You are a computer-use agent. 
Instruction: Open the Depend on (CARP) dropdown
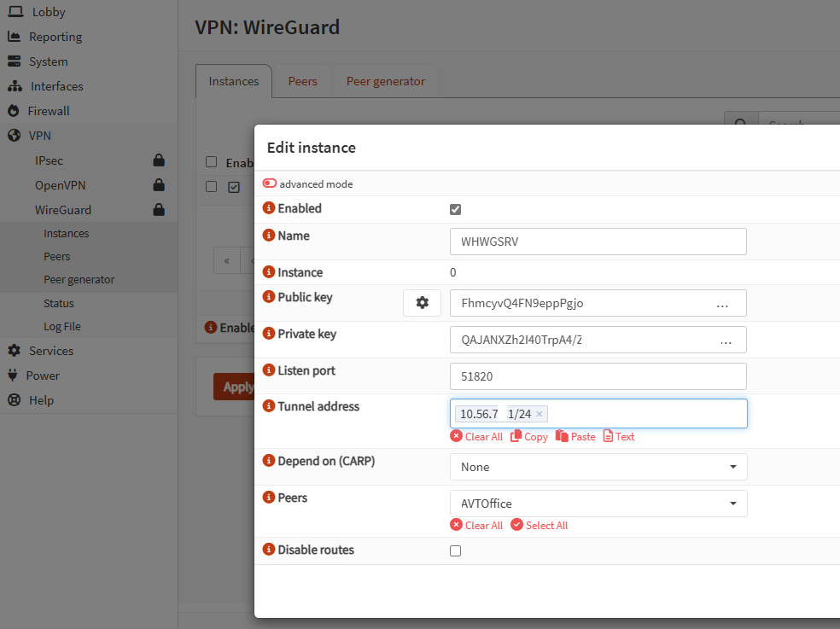click(598, 467)
